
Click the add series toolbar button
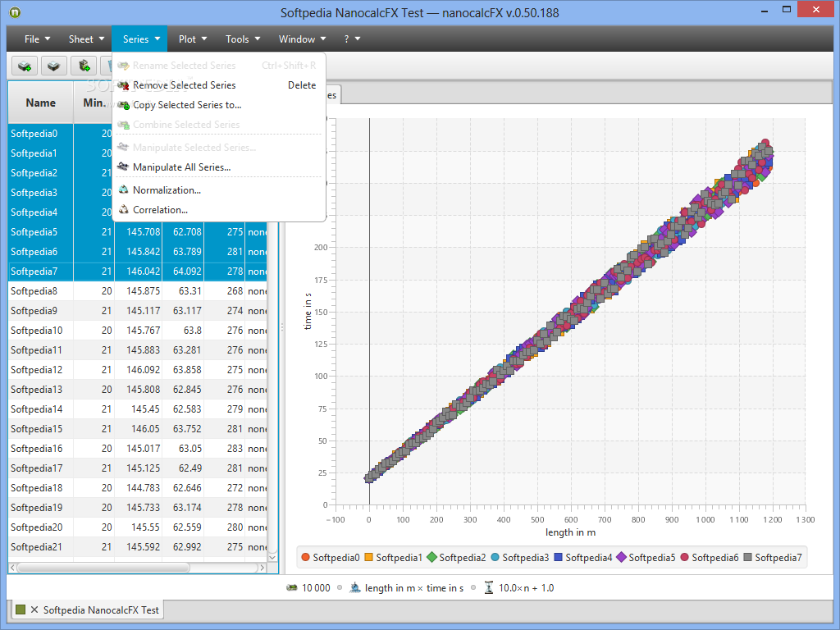[25, 66]
